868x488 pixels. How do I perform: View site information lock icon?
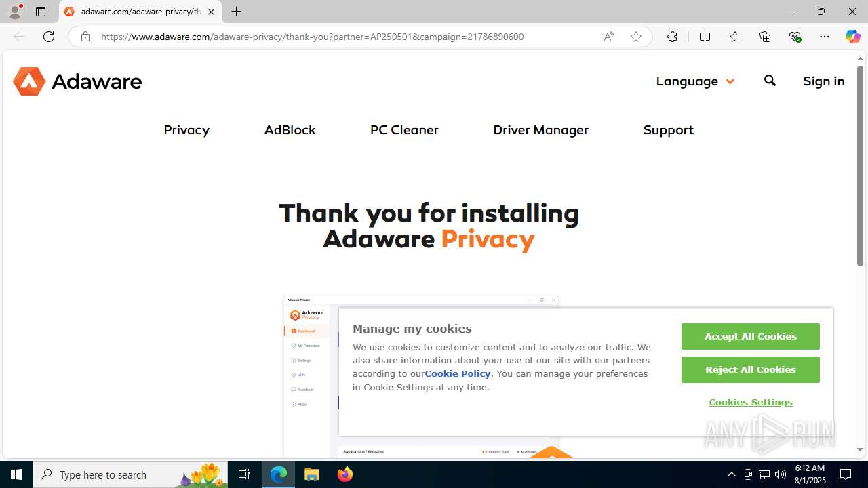(85, 37)
